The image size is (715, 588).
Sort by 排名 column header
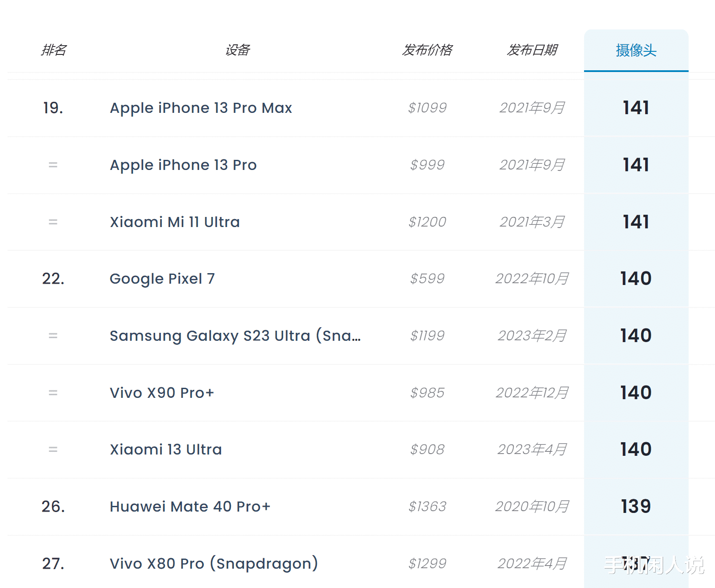click(x=53, y=50)
